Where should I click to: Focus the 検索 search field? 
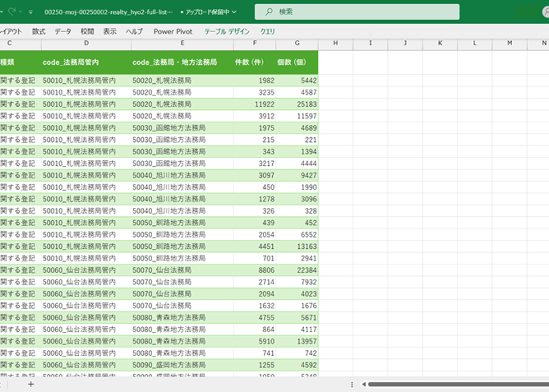point(356,12)
